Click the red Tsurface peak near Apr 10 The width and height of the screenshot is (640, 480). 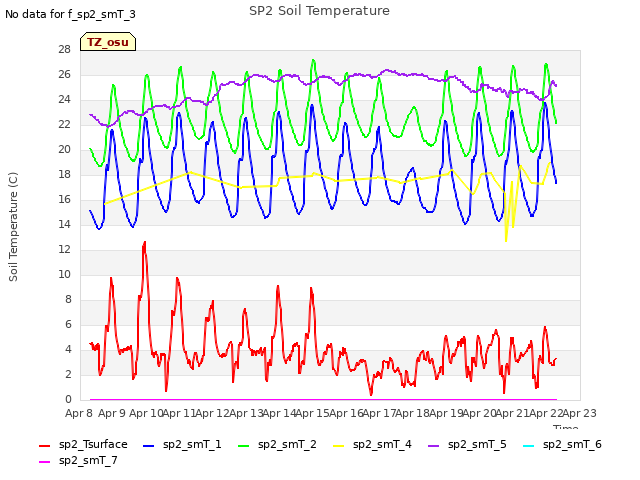tap(144, 242)
